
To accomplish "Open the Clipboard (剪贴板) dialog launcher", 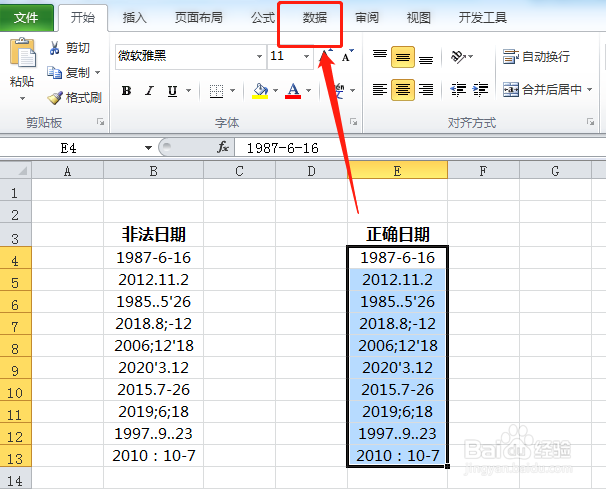I will pyautogui.click(x=101, y=122).
